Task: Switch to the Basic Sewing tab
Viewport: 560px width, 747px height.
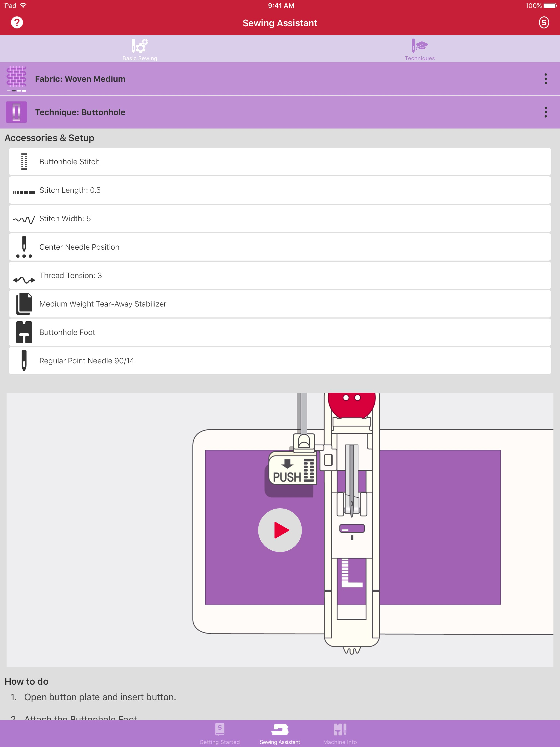Action: 140,49
